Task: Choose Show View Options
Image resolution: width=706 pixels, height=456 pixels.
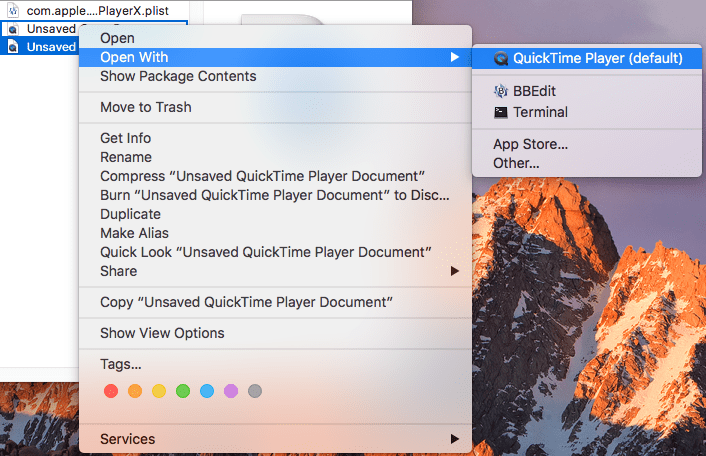Action: pyautogui.click(x=275, y=333)
